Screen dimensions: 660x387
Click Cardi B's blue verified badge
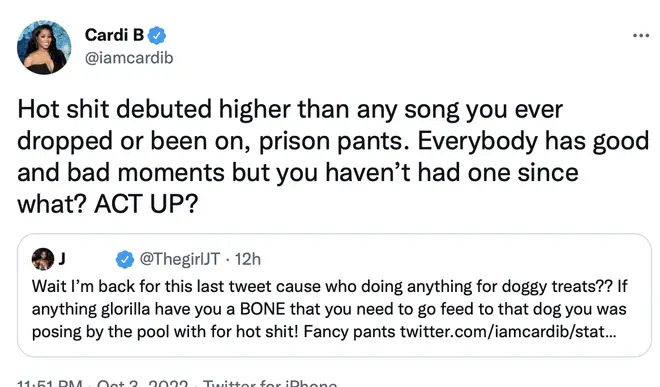click(157, 35)
